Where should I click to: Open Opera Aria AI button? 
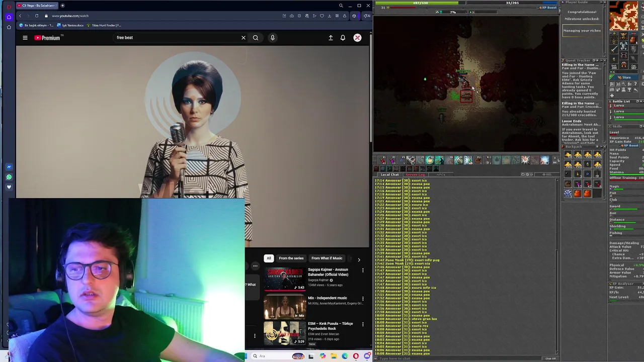367,16
